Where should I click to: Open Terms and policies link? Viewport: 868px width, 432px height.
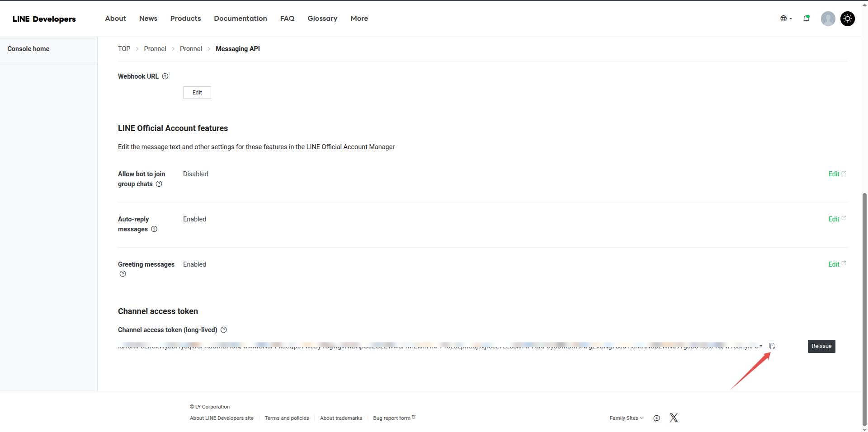pyautogui.click(x=287, y=418)
